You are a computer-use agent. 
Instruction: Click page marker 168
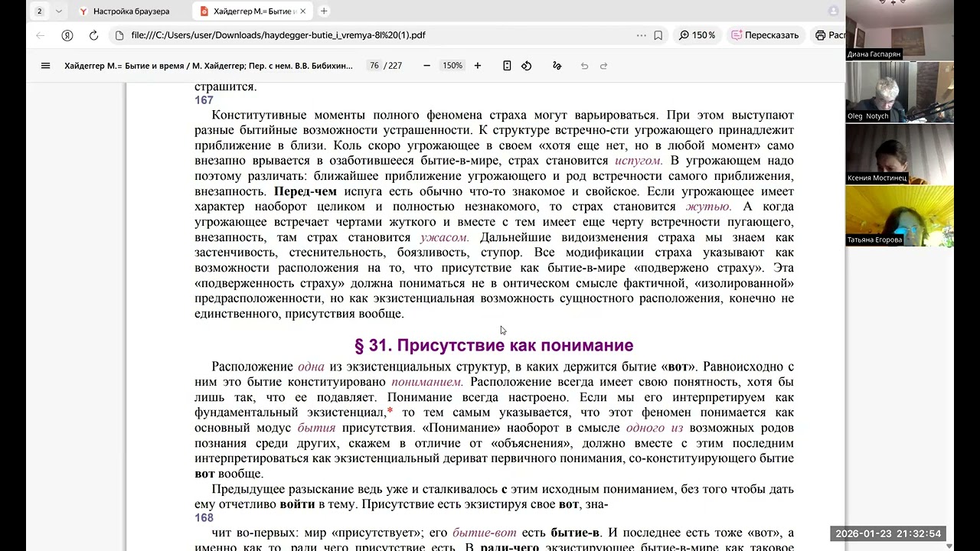point(204,518)
